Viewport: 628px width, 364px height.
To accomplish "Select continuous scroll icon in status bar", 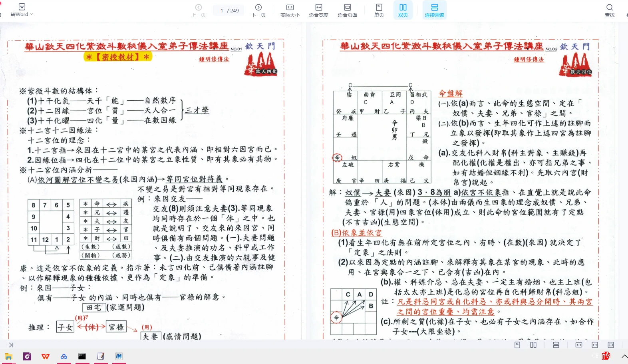I will (x=556, y=345).
